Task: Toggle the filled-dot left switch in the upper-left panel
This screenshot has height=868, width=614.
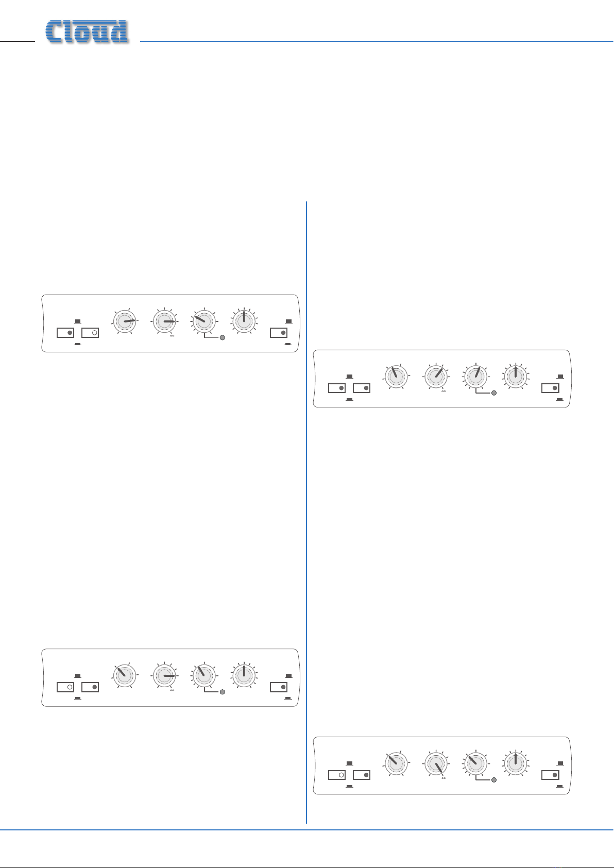Action: point(65,333)
